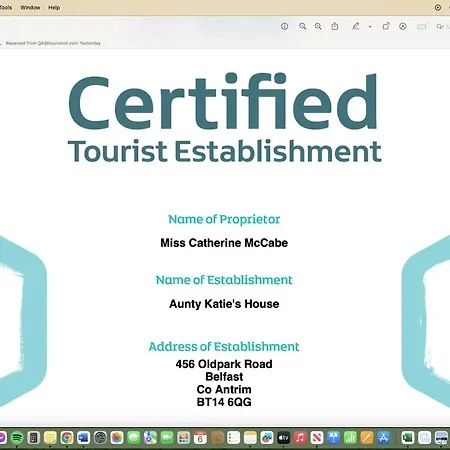Click the 'Miss Catherine McCabe' text

point(224,243)
